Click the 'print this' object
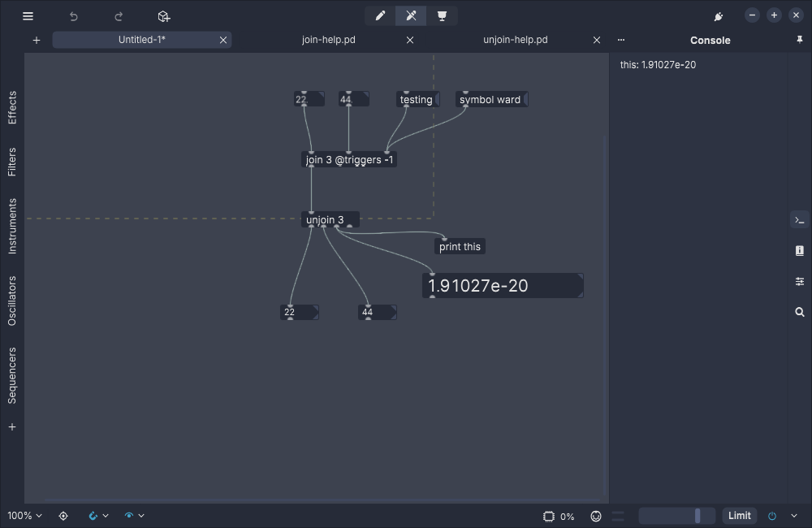The height and width of the screenshot is (528, 812). [x=460, y=247]
